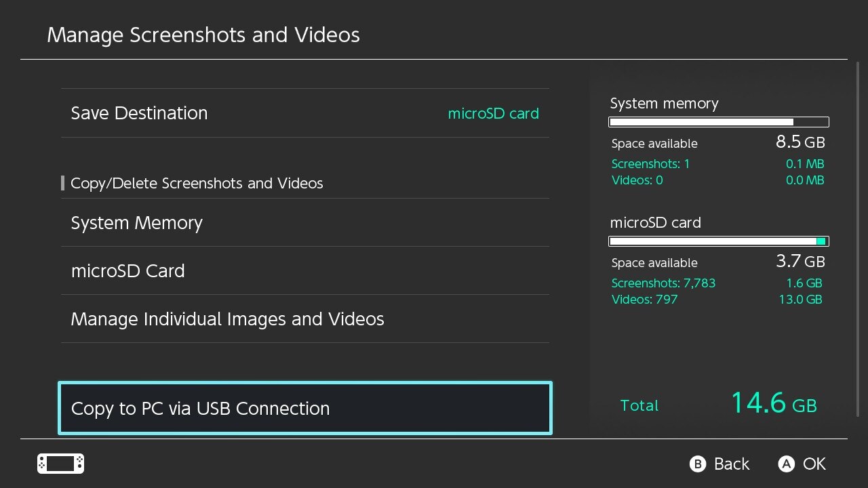Select the microSD Card menu row
The width and height of the screenshot is (868, 488).
(305, 270)
